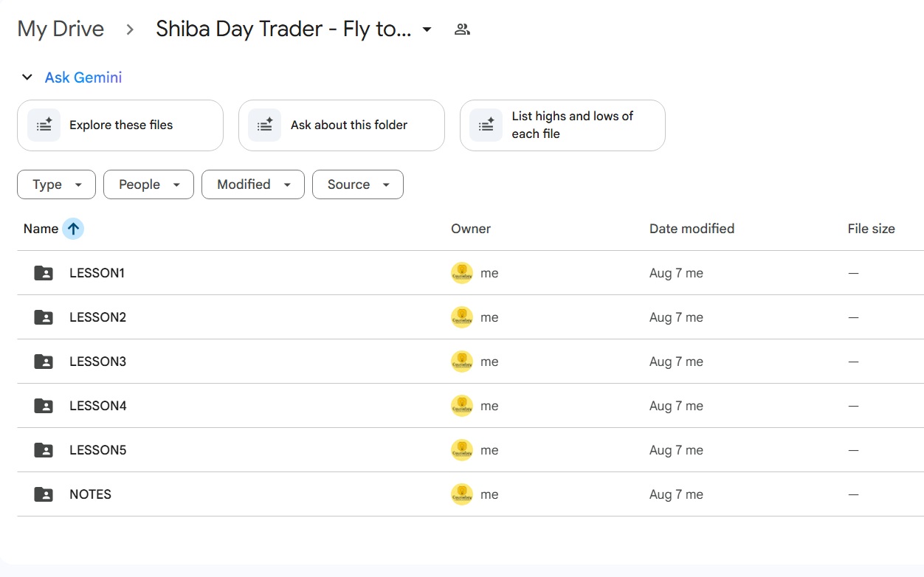Click the shared people icon beside folder title
924x577 pixels.
[462, 30]
